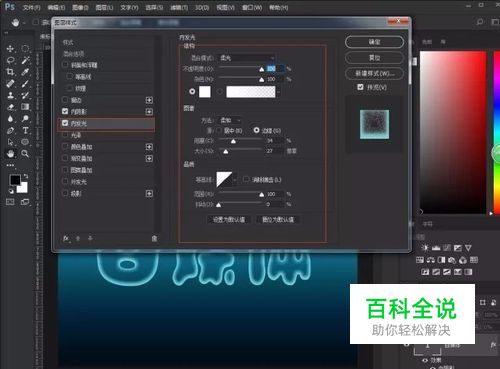This screenshot has width=500, height=369.
Task: Add another Gradient Overlay with plus button
Action: [x=149, y=158]
